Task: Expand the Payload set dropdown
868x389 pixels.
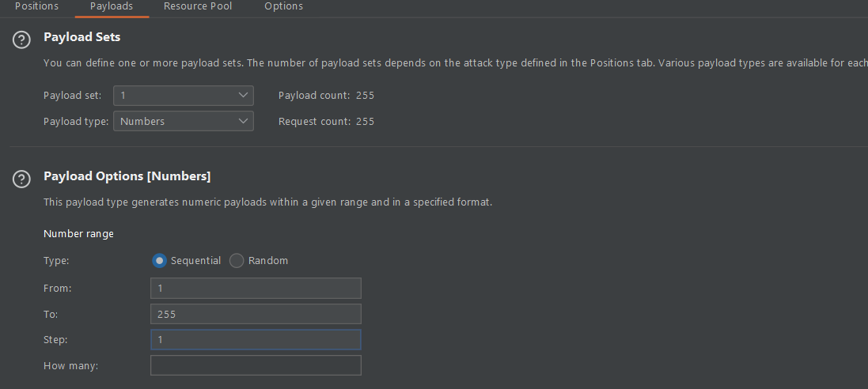Action: (x=184, y=96)
